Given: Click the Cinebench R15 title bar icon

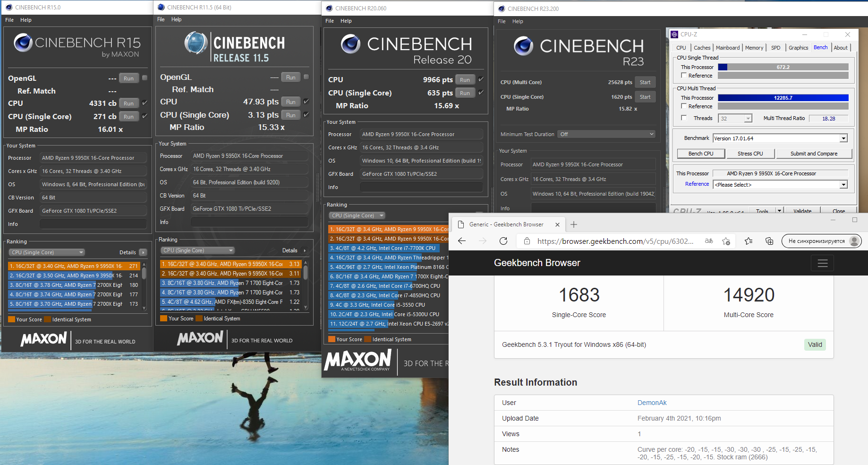Looking at the screenshot, I should (x=9, y=7).
